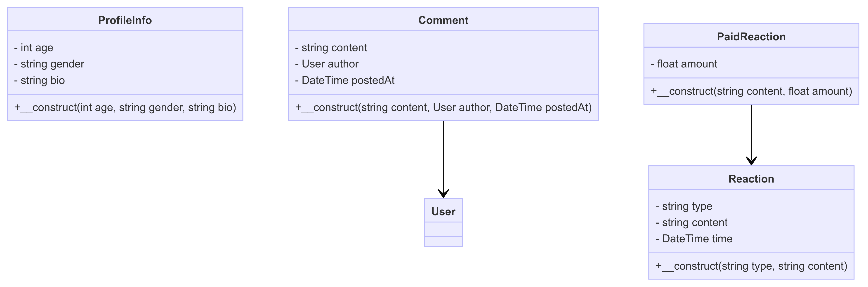
Task: Select the 'DateTime postedAt' attribute
Action: point(345,80)
